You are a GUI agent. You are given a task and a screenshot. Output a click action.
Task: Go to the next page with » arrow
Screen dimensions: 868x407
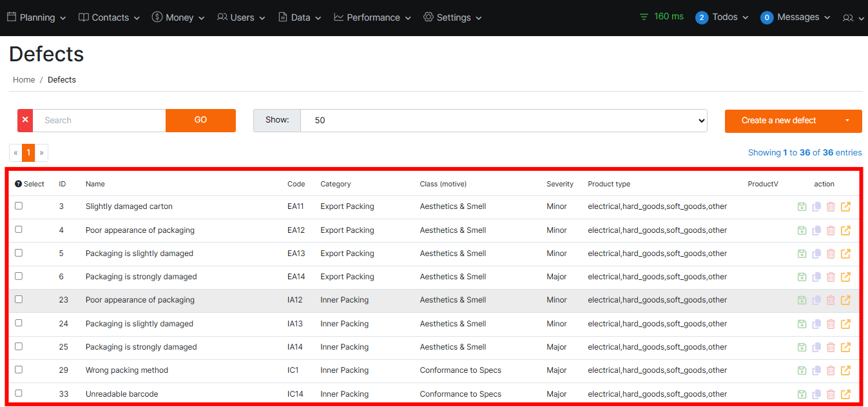coord(41,153)
